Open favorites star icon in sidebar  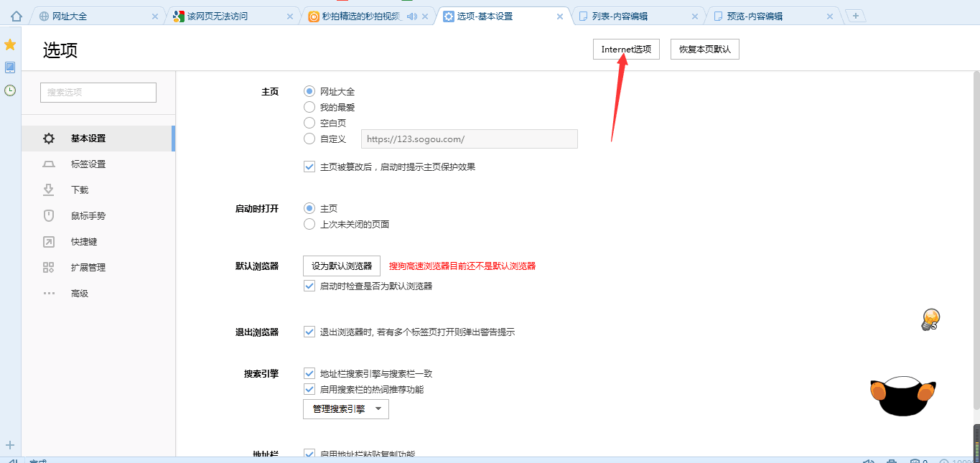pos(10,45)
